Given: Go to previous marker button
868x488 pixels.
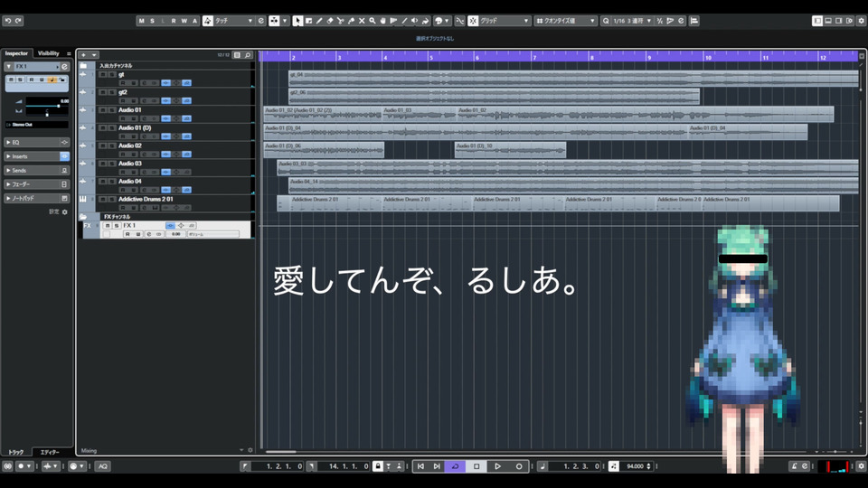Looking at the screenshot, I should [x=420, y=466].
